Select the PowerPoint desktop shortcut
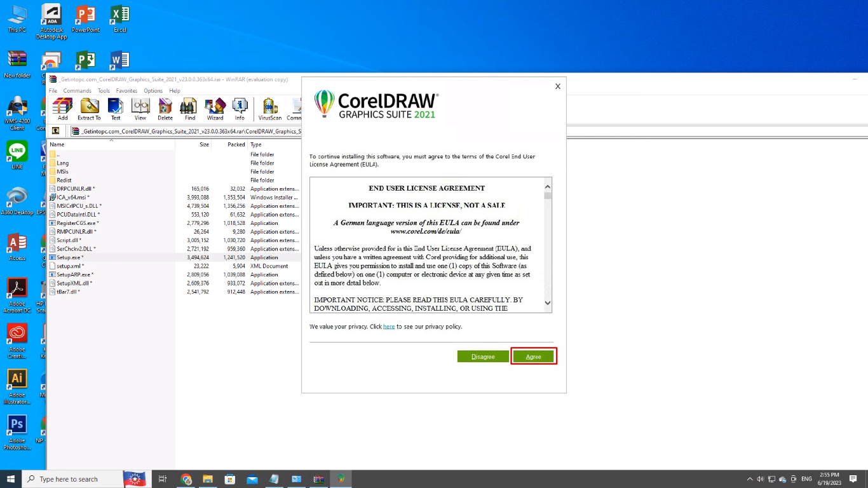Screen dimensions: 868x488 point(85,19)
